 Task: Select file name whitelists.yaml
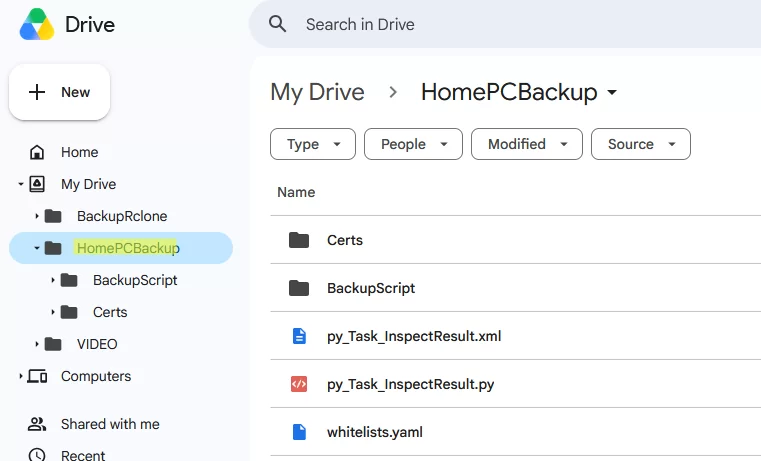coord(375,432)
